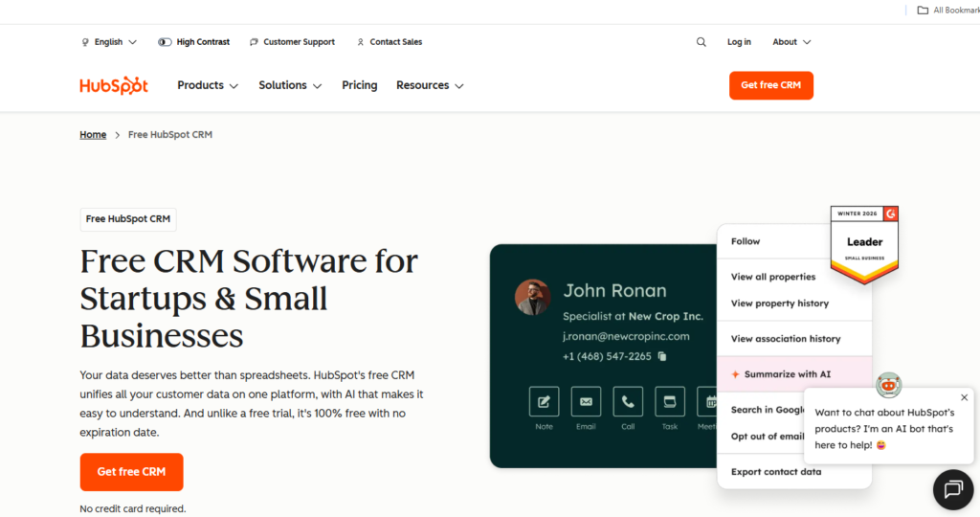This screenshot has height=517, width=980.
Task: Toggle the High Contrast switch
Action: click(166, 42)
